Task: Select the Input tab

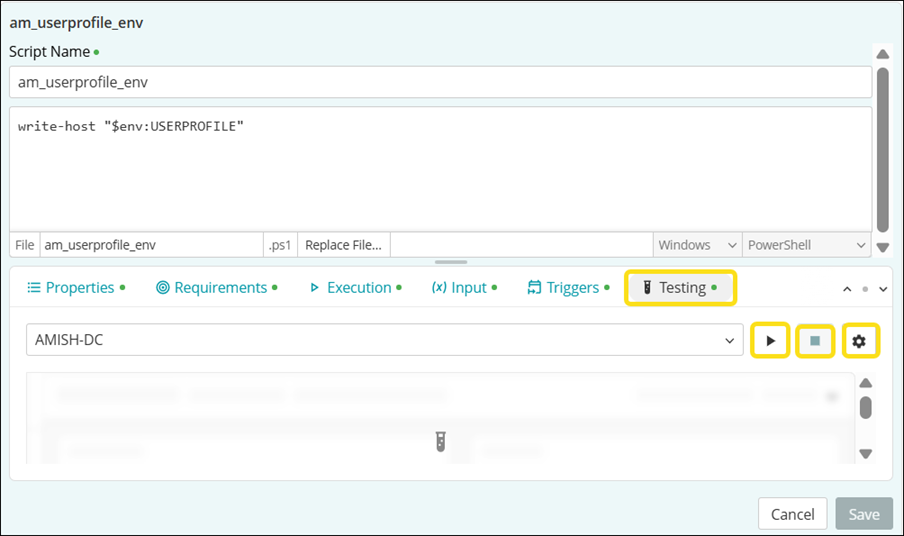Action: click(x=463, y=288)
